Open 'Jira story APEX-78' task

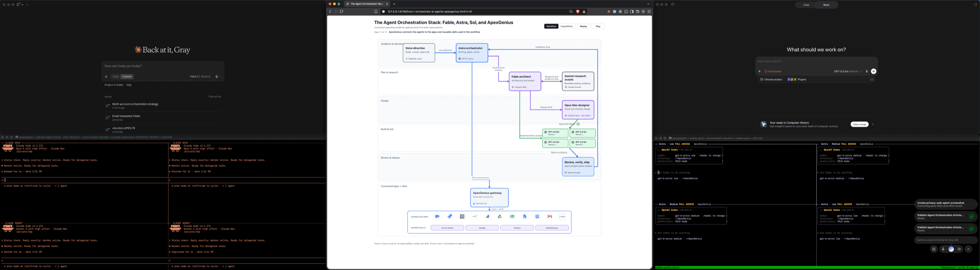pyautogui.click(x=163, y=130)
